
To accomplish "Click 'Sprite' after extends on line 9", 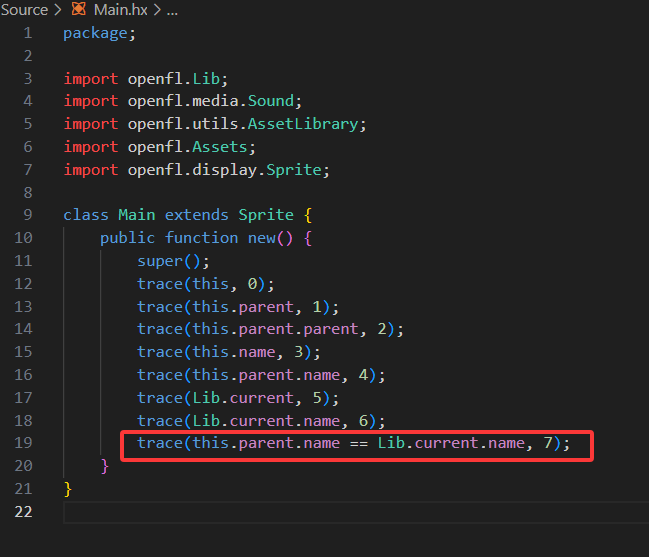I will (x=266, y=215).
